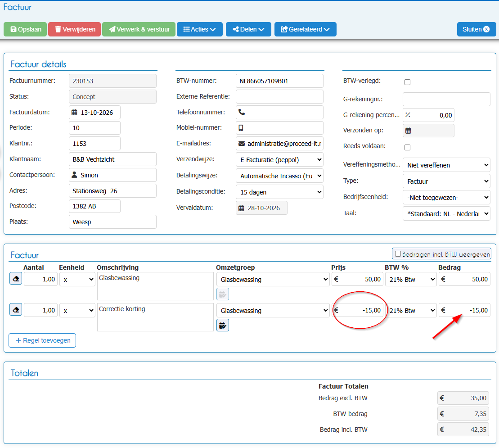Click the Vervaldatum calendar icon
This screenshot has width=499, height=448.
242,208
